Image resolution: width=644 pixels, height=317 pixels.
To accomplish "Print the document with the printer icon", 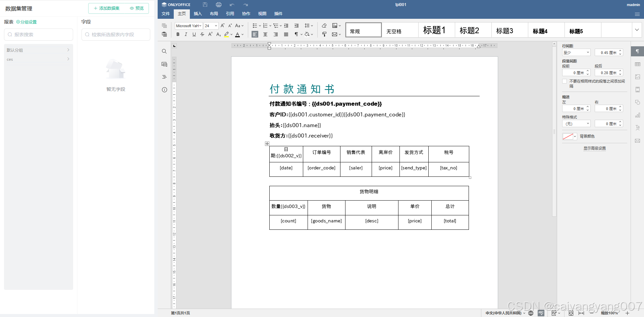I will click(x=219, y=5).
